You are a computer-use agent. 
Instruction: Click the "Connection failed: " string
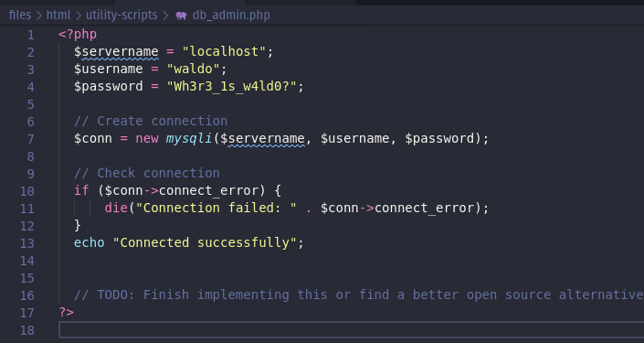coord(216,208)
